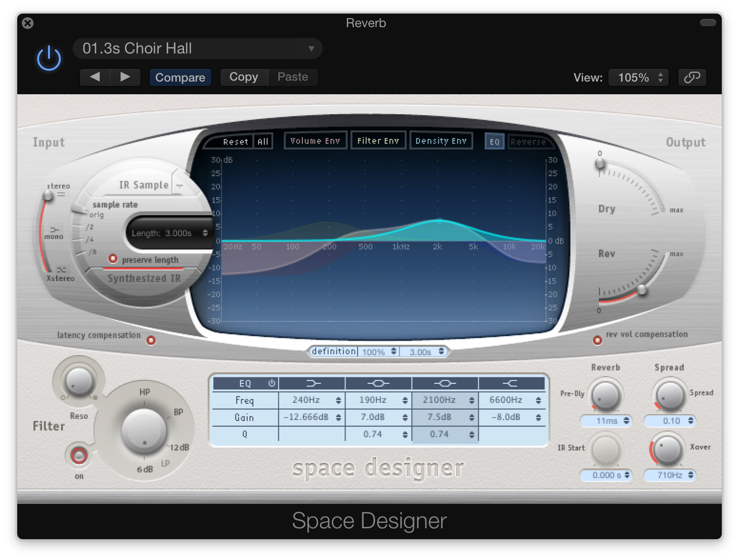Switch to the Filter Env tab
This screenshot has height=560, width=739.
(x=378, y=140)
